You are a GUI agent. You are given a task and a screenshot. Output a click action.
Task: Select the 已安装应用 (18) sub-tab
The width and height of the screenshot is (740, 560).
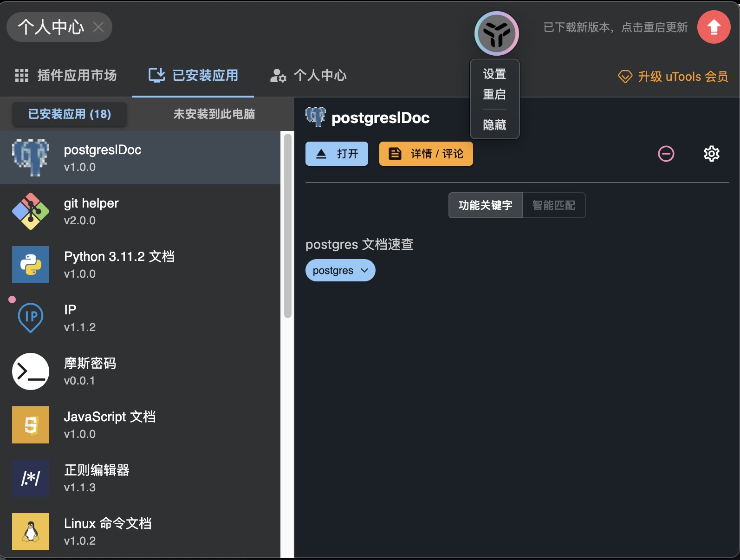[70, 114]
